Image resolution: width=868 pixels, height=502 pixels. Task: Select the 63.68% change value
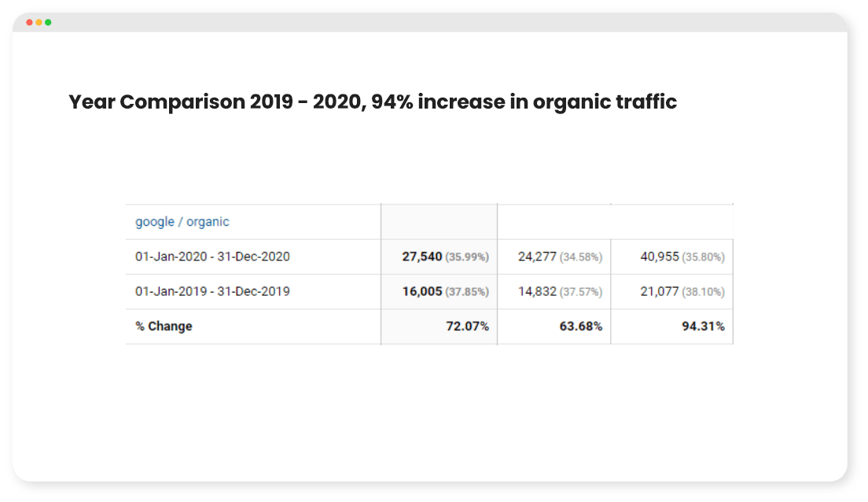[x=581, y=327]
